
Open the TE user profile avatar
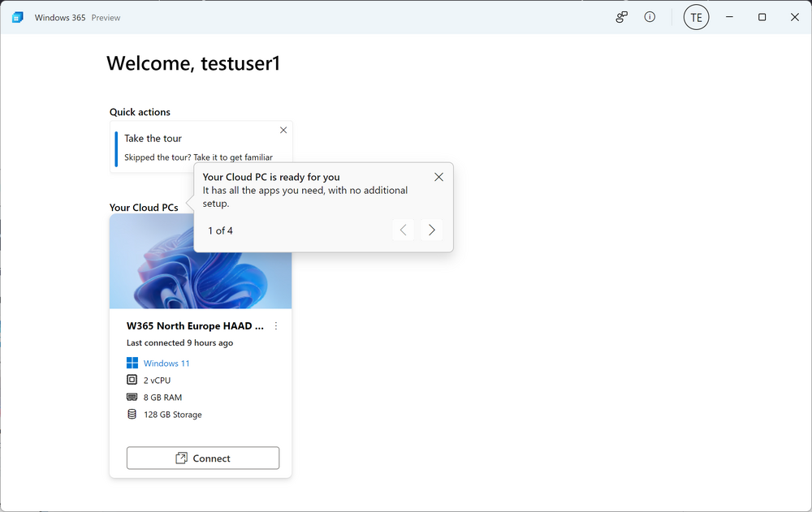click(696, 18)
